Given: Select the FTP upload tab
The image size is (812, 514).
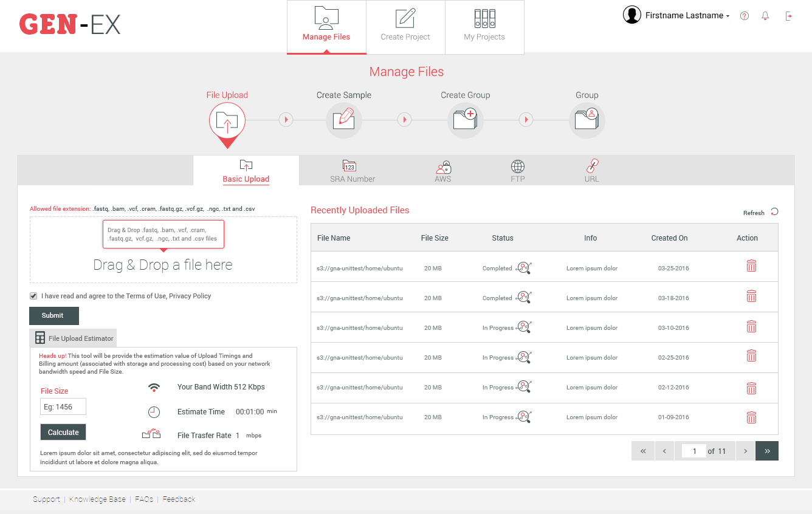Looking at the screenshot, I should tap(518, 171).
